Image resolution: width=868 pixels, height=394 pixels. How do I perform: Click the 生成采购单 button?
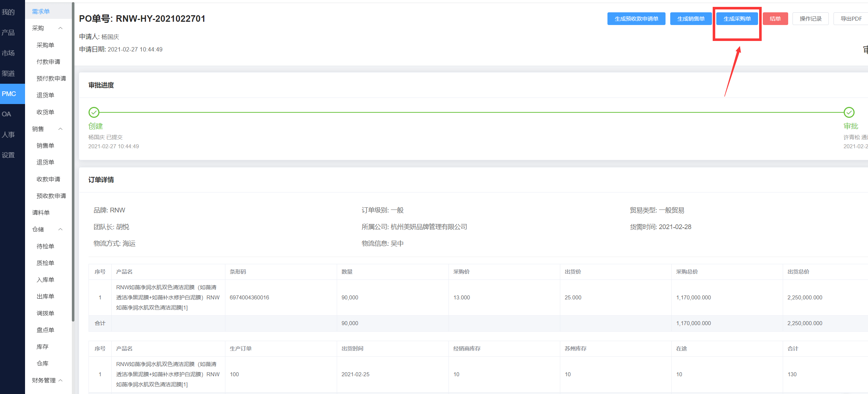coord(737,19)
